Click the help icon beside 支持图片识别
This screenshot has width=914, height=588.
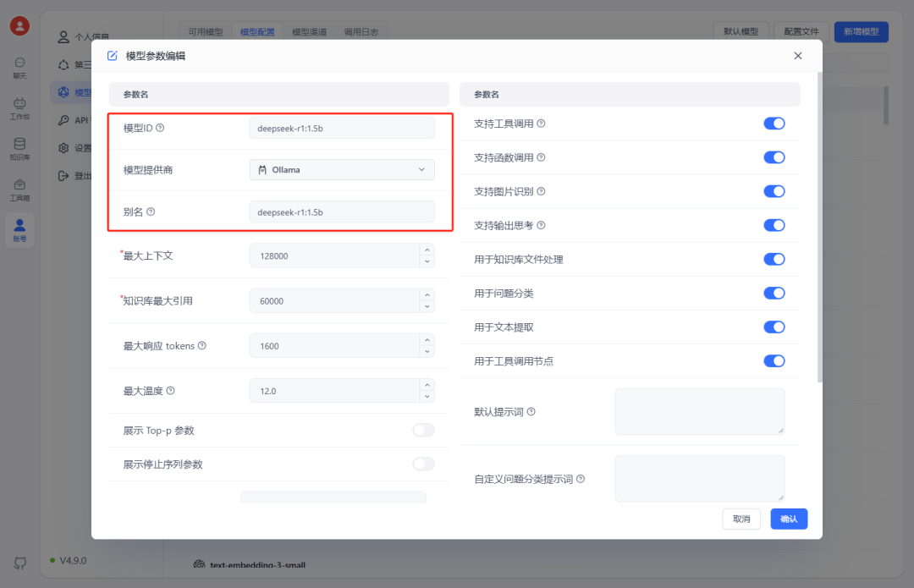tap(541, 191)
